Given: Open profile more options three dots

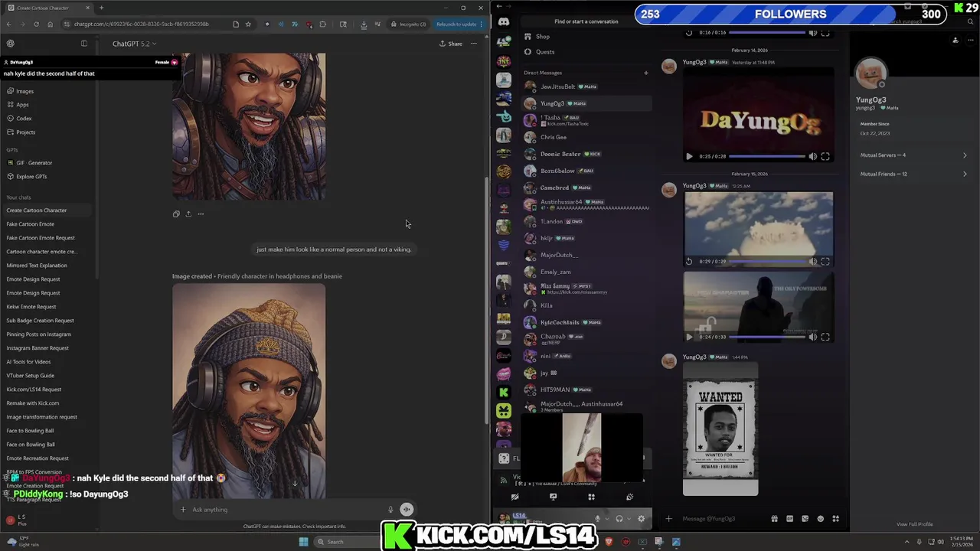Looking at the screenshot, I should (971, 40).
